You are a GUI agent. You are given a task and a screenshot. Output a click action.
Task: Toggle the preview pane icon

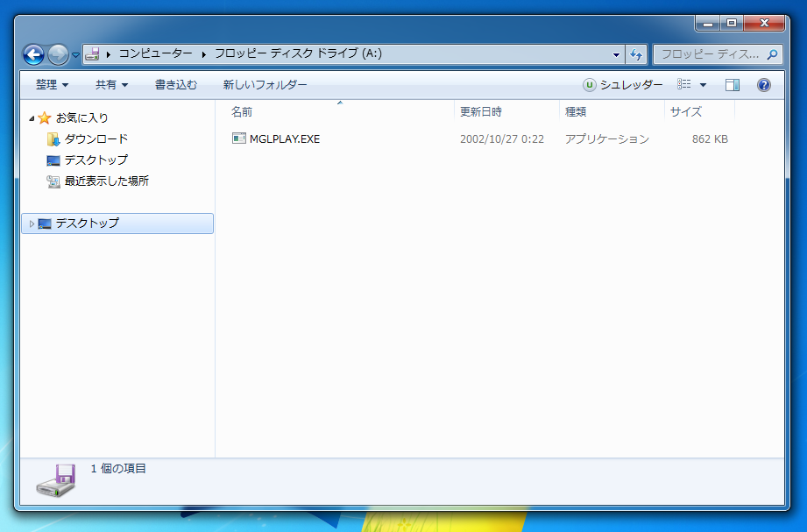(733, 84)
